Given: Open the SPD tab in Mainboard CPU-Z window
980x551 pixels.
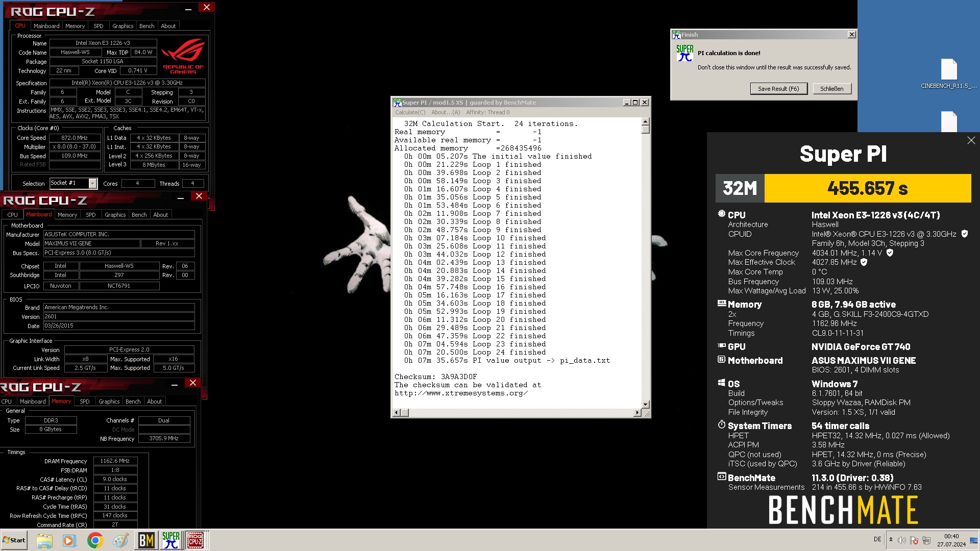Looking at the screenshot, I should 91,215.
